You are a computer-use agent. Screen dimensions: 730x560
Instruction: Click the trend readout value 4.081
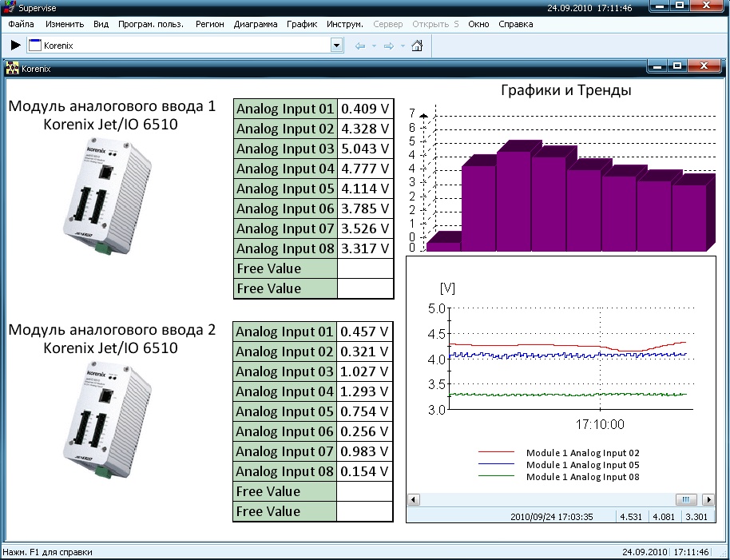(664, 517)
